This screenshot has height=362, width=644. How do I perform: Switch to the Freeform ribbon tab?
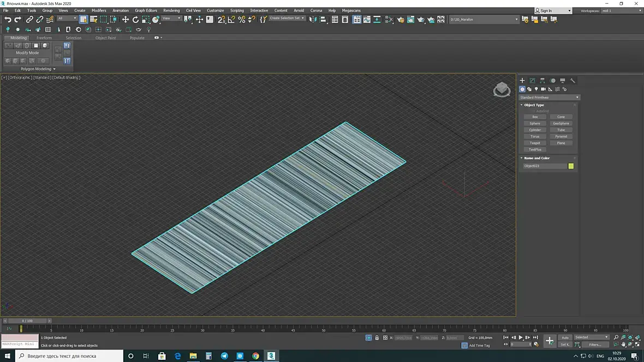(x=44, y=38)
